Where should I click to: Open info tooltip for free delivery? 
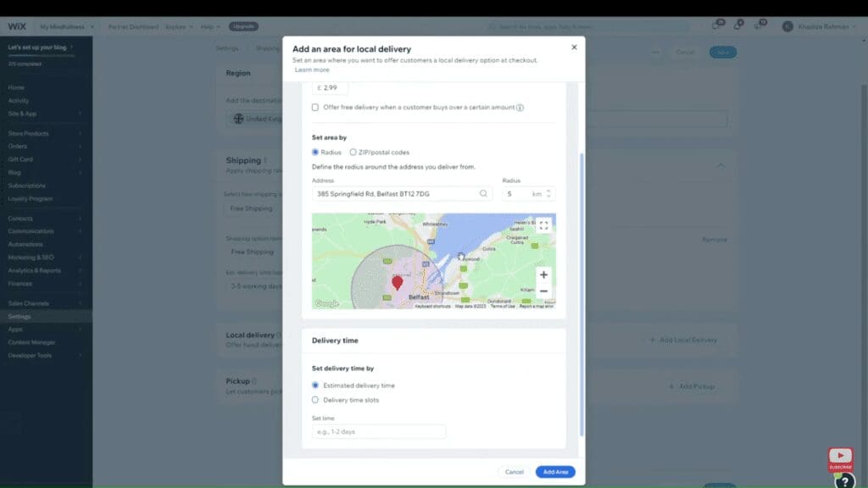click(520, 108)
